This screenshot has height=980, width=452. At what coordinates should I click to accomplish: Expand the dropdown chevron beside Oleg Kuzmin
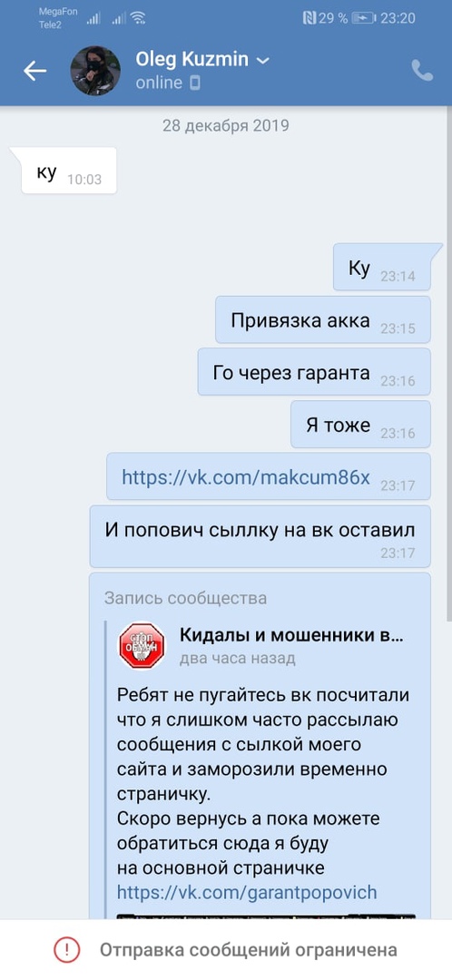(x=263, y=61)
